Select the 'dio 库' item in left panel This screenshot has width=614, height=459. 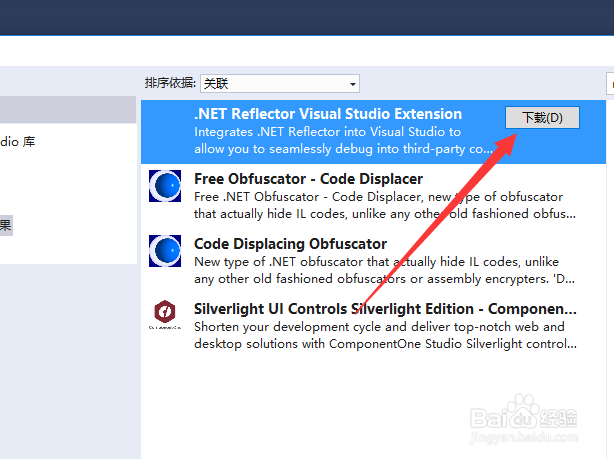(x=18, y=142)
